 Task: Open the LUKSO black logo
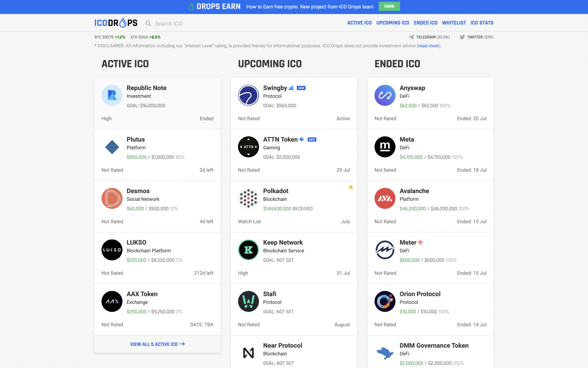[x=112, y=250]
